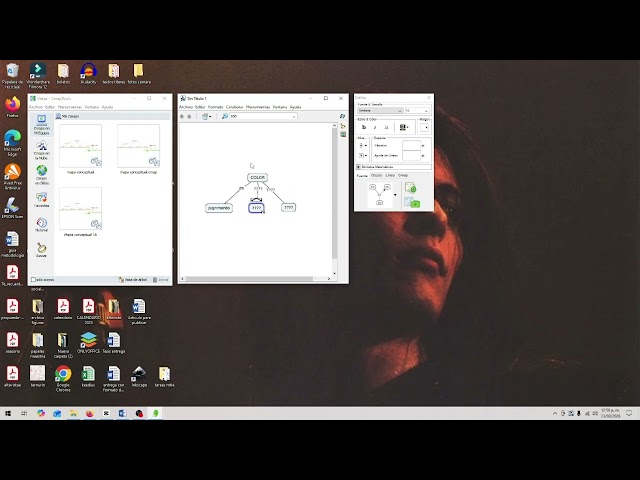The image size is (640, 480).
Task: Switch to the Objeto tab in Estilos
Action: pos(376,176)
